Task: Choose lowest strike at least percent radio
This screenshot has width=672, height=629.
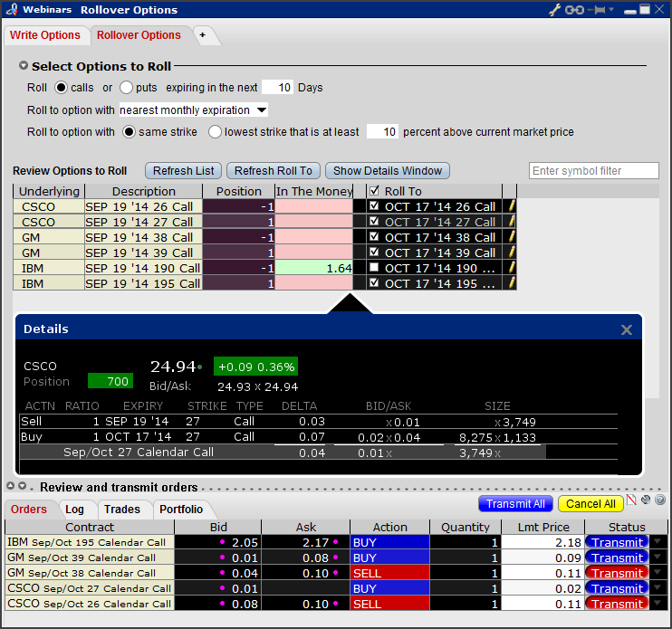Action: tap(215, 132)
